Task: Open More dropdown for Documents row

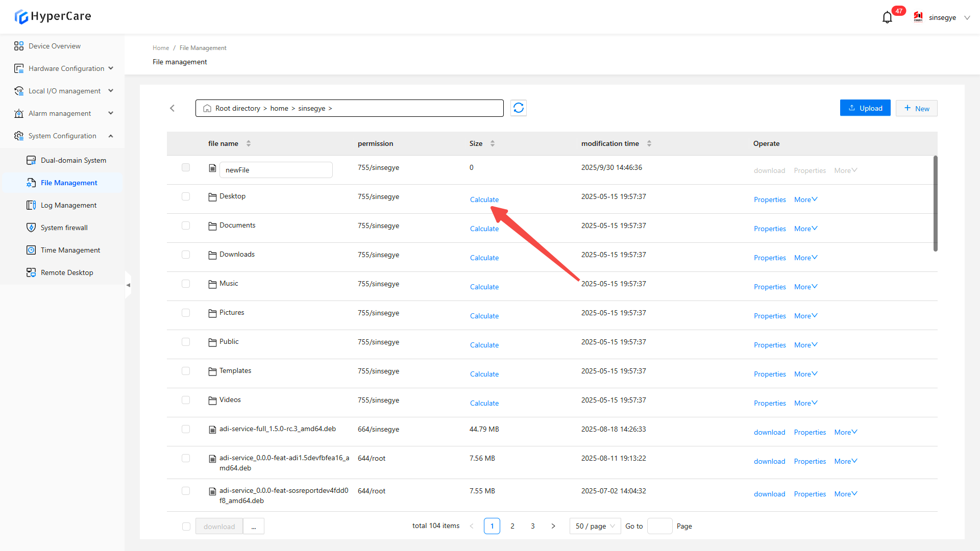Action: [805, 229]
